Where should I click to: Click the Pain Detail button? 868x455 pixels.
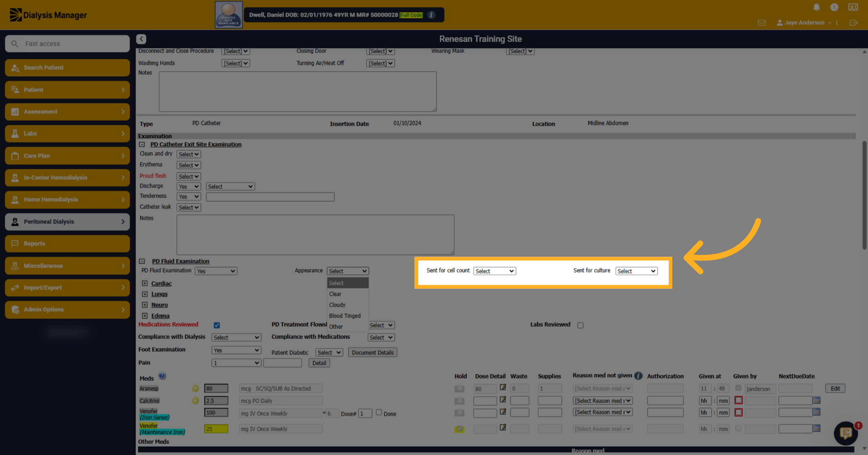point(319,363)
